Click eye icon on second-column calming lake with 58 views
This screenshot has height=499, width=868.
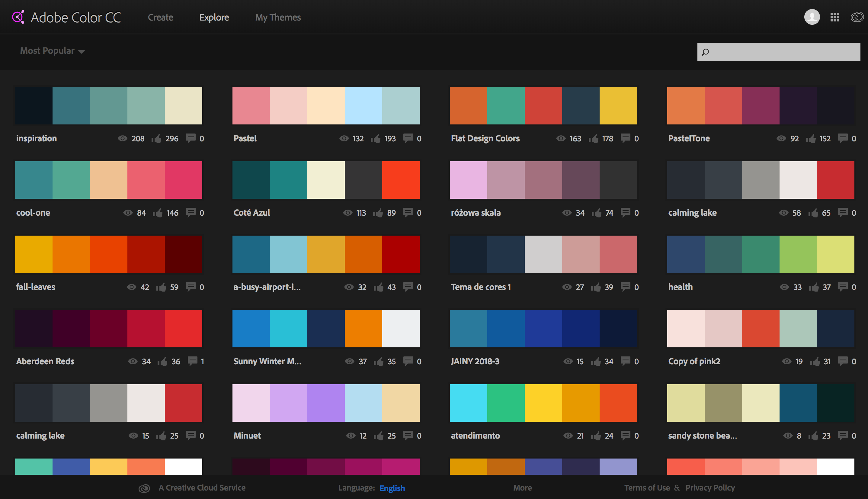point(783,212)
